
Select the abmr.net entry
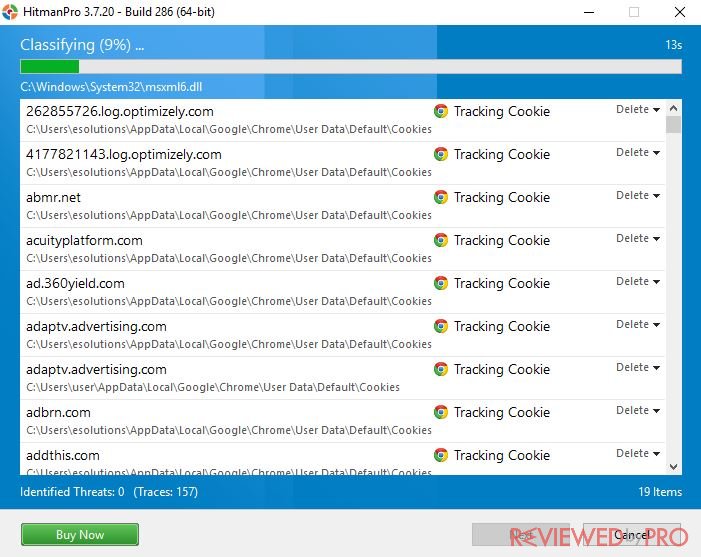pyautogui.click(x=342, y=206)
